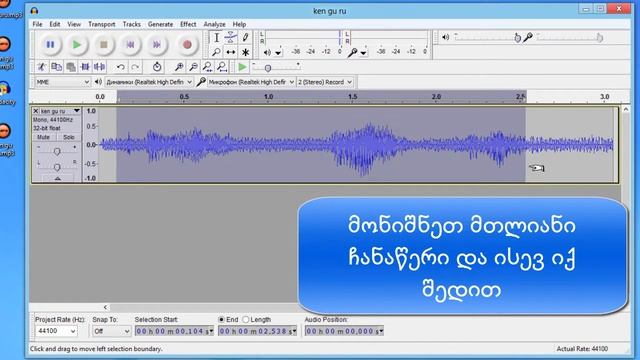
Task: Open the Snap To Off dropdown
Action: click(x=111, y=331)
